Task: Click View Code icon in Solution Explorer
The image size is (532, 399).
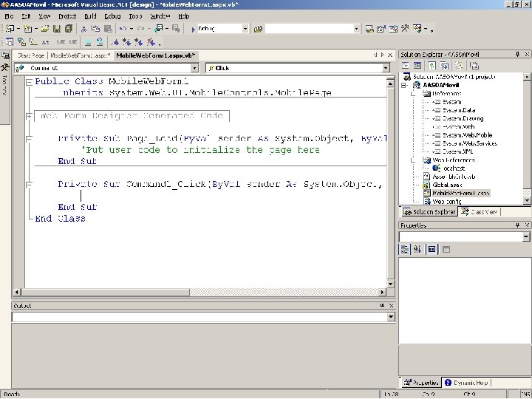Action: pos(406,66)
